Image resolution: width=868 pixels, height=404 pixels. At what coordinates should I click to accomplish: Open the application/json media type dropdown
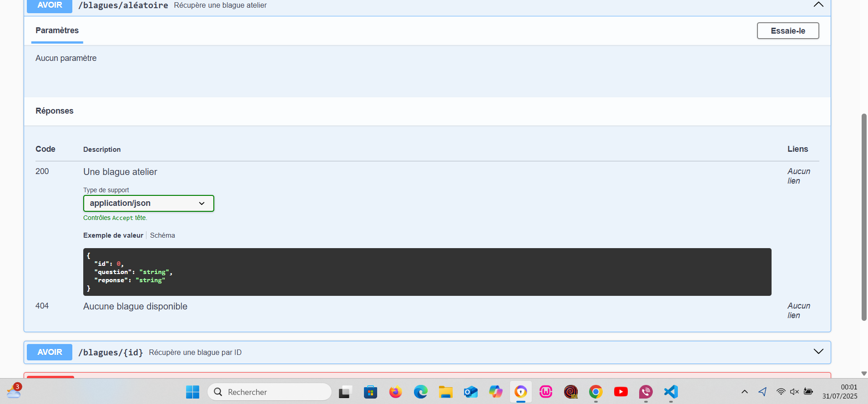[148, 203]
